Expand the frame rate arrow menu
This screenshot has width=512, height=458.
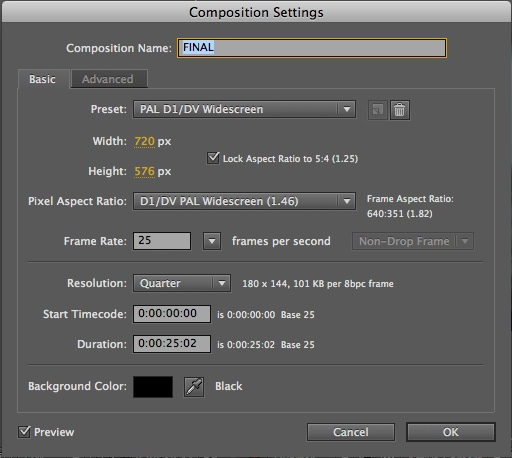[x=212, y=241]
